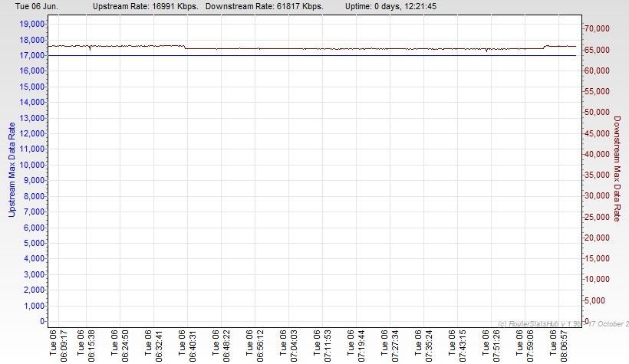Click the 'Upstream Rate: 16991 Kbps.' text
Screen dimensions: 629x364
146,6
